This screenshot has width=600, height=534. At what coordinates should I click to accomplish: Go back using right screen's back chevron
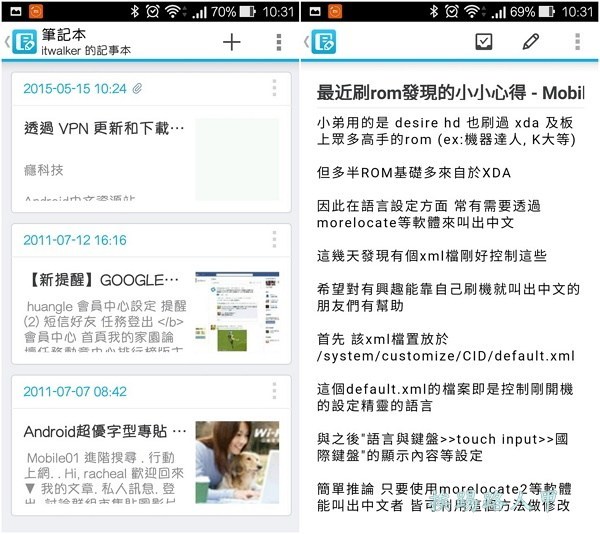(306, 42)
